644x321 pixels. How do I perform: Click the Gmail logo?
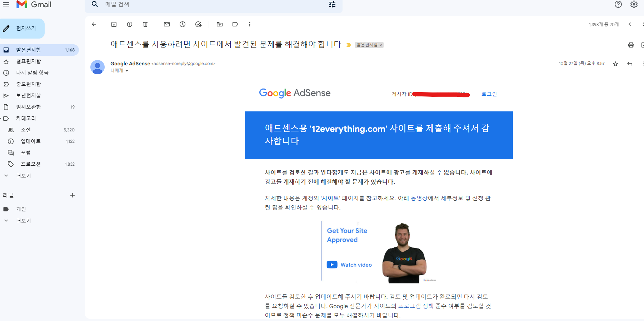coord(34,4)
